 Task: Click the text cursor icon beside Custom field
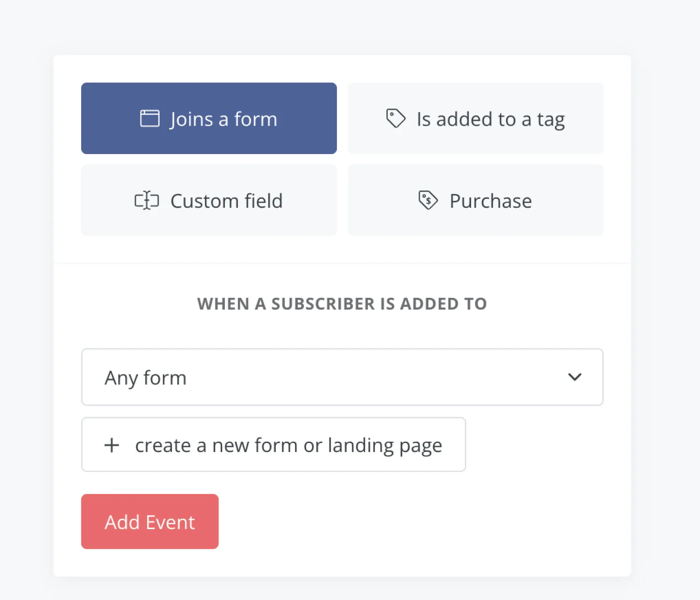tap(147, 201)
